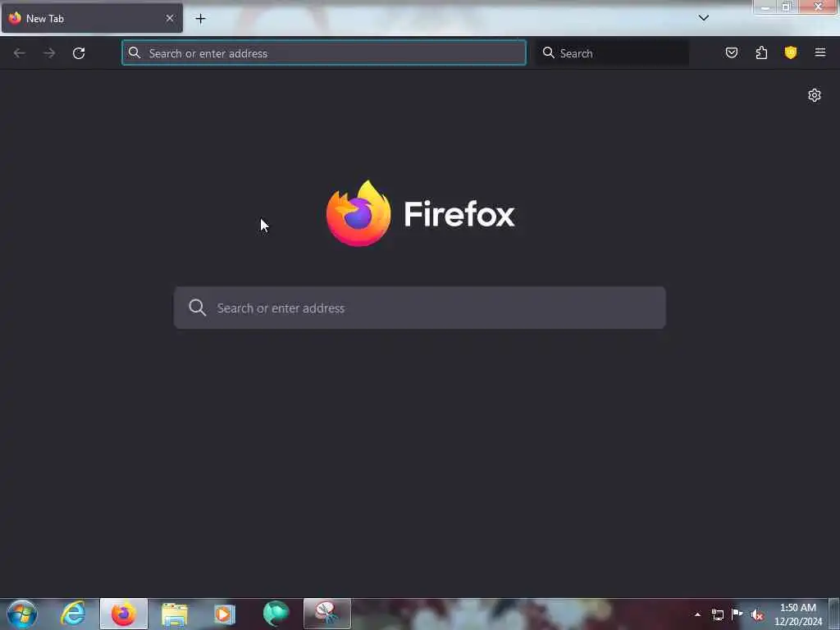Click the forward navigation arrow
The height and width of the screenshot is (630, 840).
[49, 53]
